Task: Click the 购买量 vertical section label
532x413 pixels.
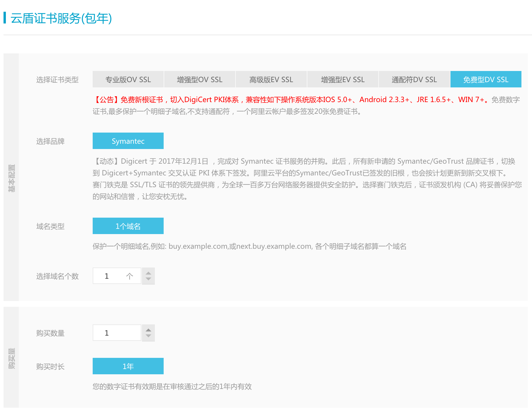Action: pyautogui.click(x=11, y=358)
